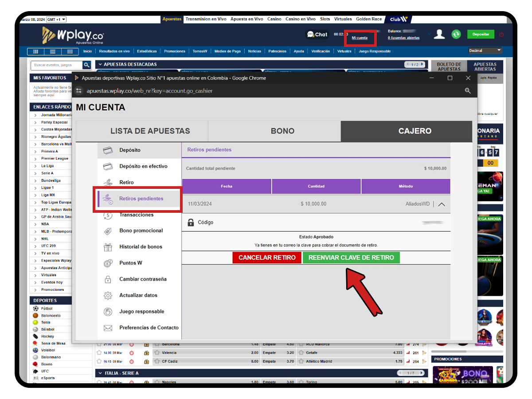This screenshot has height=399, width=532.
Task: Click the popup address bar URL
Action: [149, 91]
